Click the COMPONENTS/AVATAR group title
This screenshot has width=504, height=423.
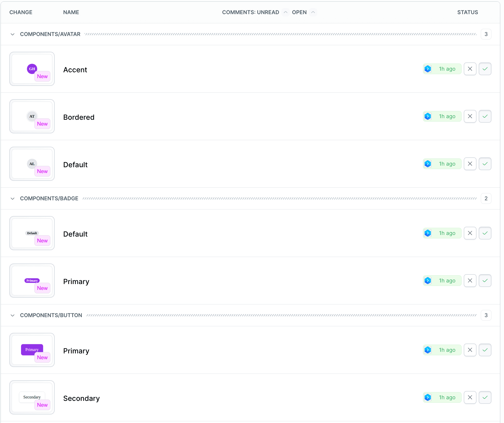50,34
